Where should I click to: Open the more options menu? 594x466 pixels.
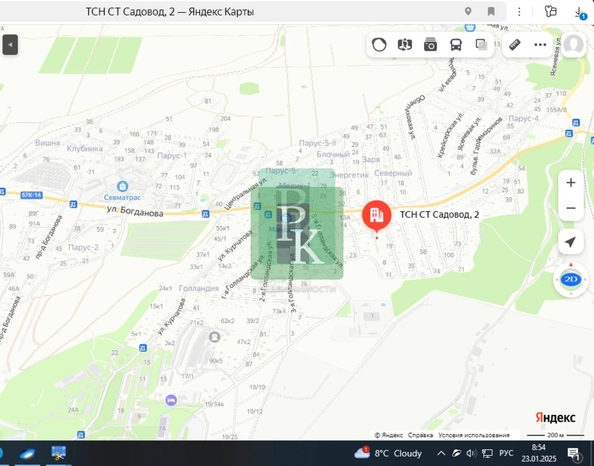540,45
